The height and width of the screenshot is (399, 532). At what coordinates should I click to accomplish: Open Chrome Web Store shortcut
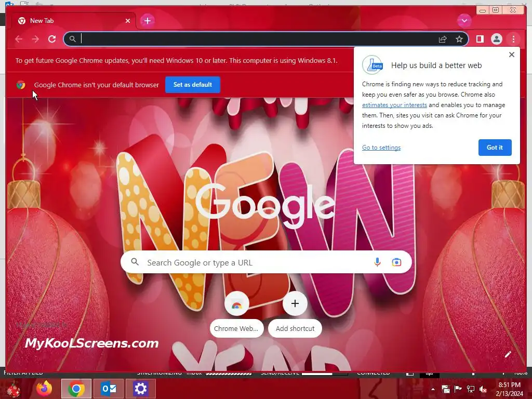(x=236, y=314)
